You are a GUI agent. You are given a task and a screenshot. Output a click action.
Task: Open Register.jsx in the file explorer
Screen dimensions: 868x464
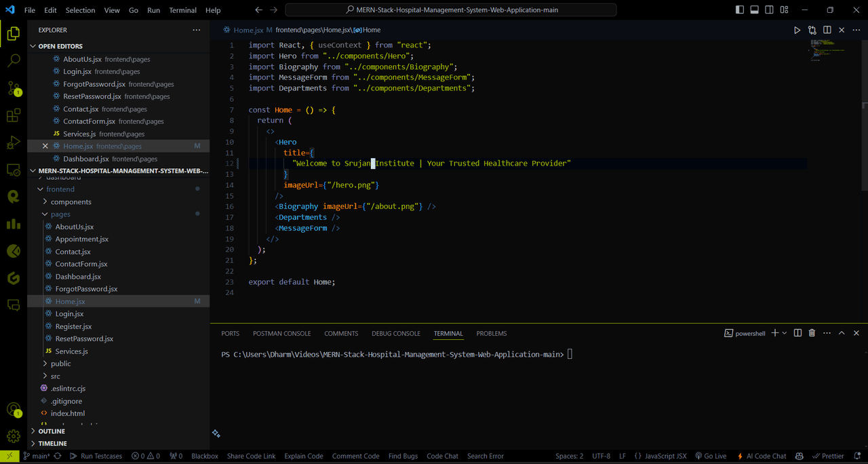point(73,326)
